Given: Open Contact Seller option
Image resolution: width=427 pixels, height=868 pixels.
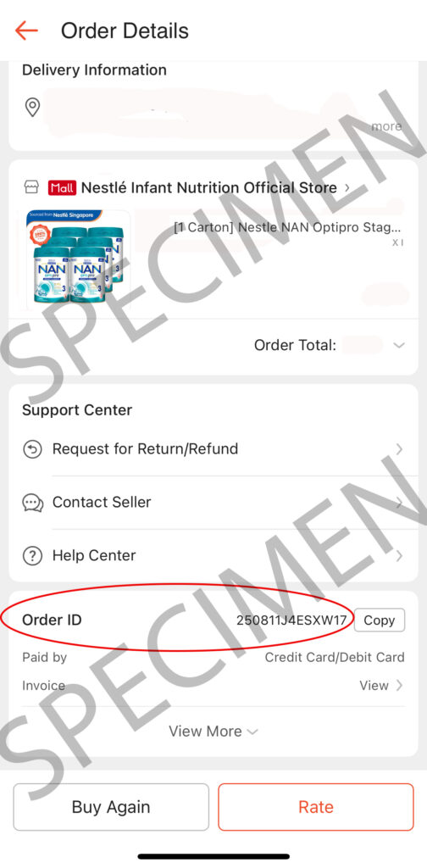Looking at the screenshot, I should pos(213,503).
